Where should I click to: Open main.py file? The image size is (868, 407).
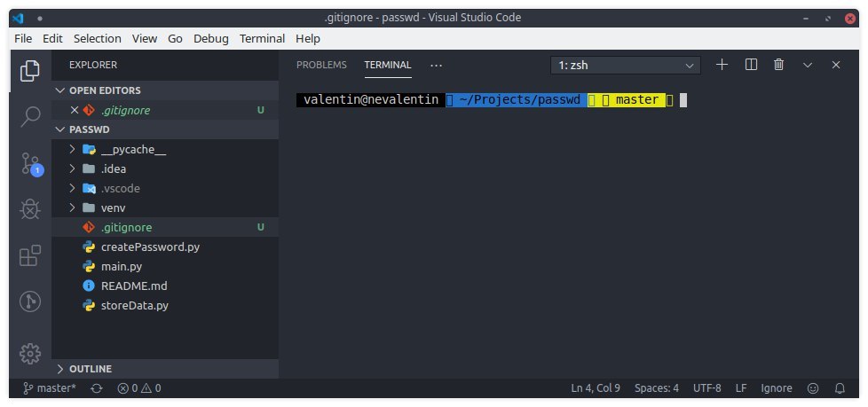(x=165, y=267)
